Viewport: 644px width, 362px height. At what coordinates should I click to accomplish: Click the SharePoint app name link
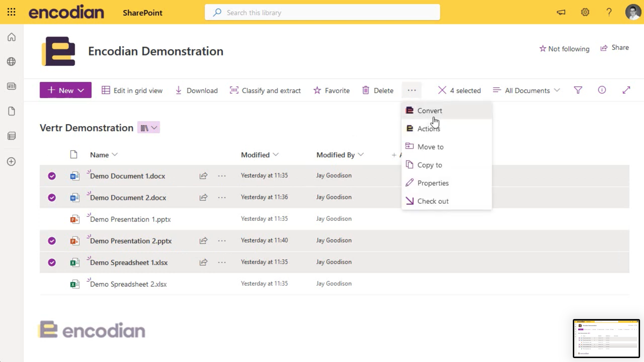point(143,13)
